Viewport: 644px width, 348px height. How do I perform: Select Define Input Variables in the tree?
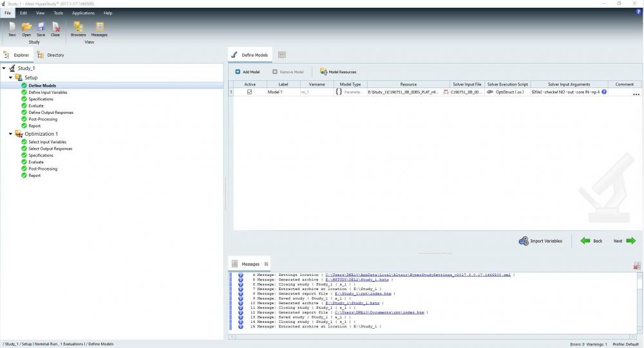pyautogui.click(x=48, y=93)
